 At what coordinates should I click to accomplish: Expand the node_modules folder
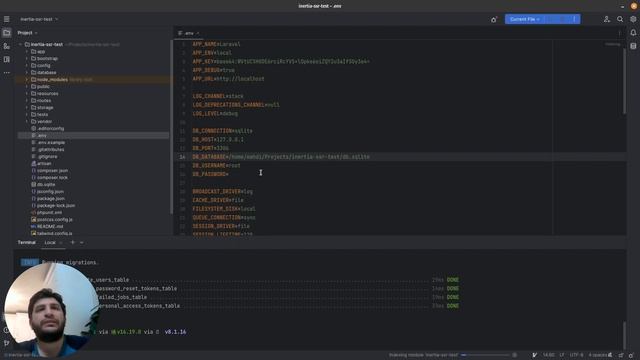click(27, 80)
